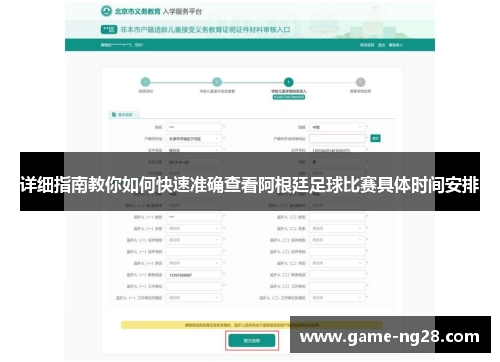Image resolution: width=500 pixels, height=362 pixels.
Task: Open the 监护人(二) 证件类型 dropdown
Action: (337, 240)
